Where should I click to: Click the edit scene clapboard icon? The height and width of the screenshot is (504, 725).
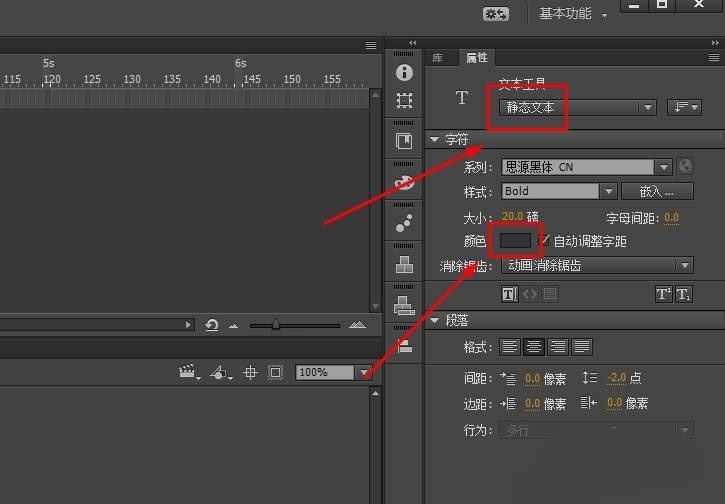point(188,372)
